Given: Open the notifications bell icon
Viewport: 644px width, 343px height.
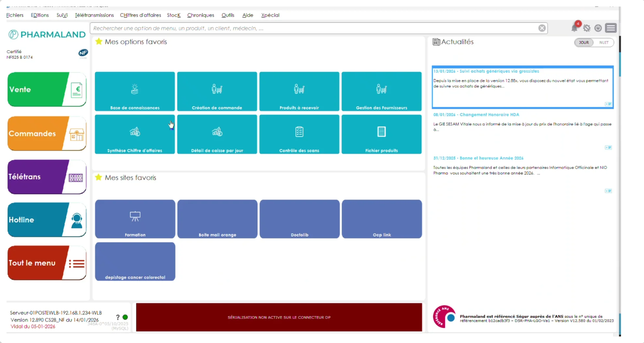Looking at the screenshot, I should (575, 28).
